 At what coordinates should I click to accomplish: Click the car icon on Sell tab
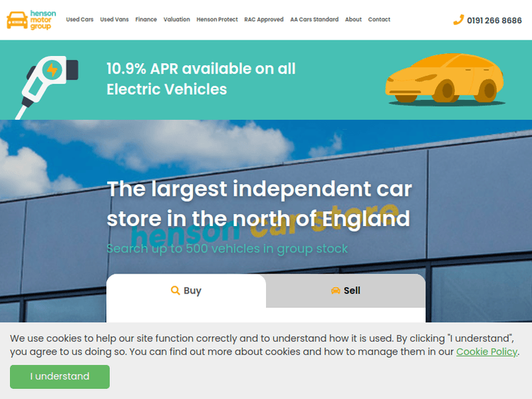tap(336, 291)
